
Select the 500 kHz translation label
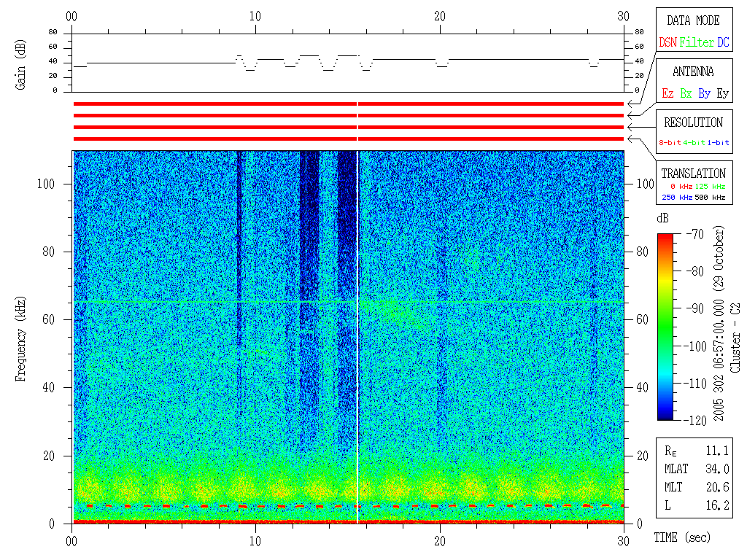(710, 197)
